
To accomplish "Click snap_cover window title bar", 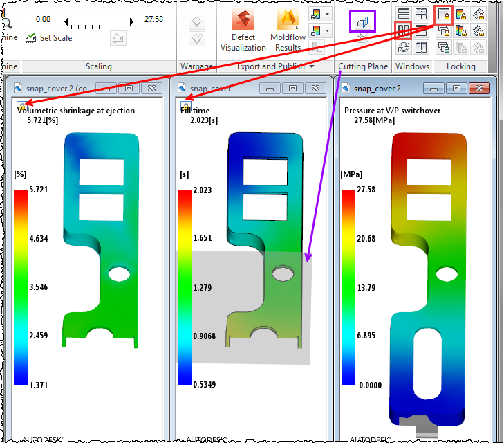I will [x=251, y=88].
